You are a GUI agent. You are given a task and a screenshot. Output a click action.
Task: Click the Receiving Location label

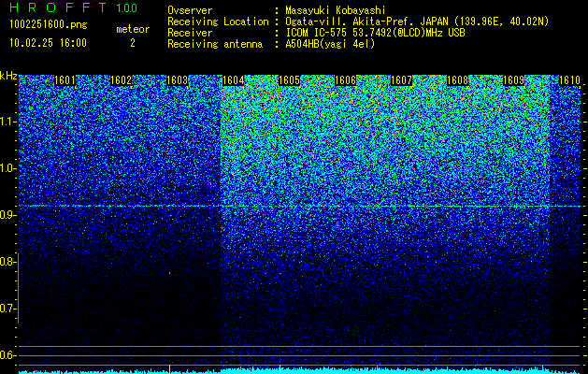point(218,22)
